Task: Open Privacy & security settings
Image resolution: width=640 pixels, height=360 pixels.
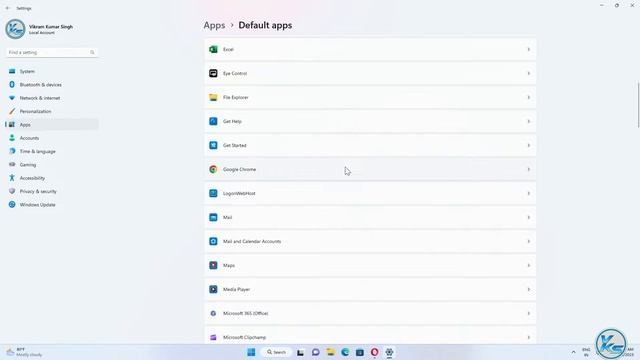Action: click(52, 191)
